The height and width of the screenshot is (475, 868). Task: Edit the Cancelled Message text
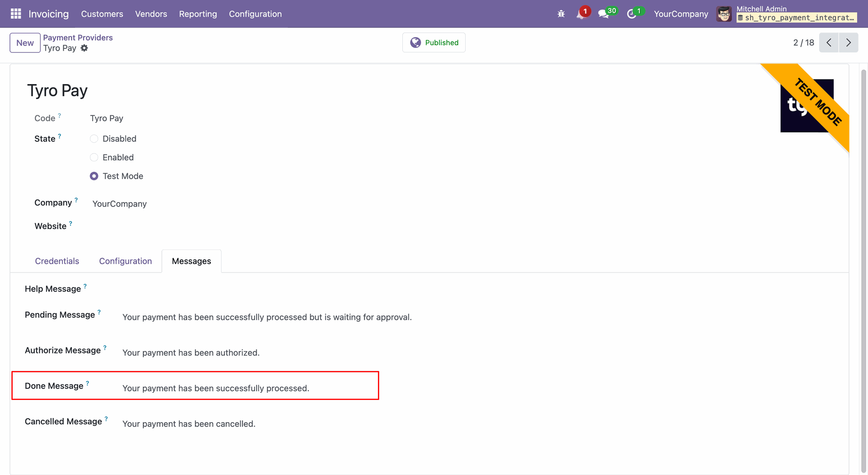189,424
